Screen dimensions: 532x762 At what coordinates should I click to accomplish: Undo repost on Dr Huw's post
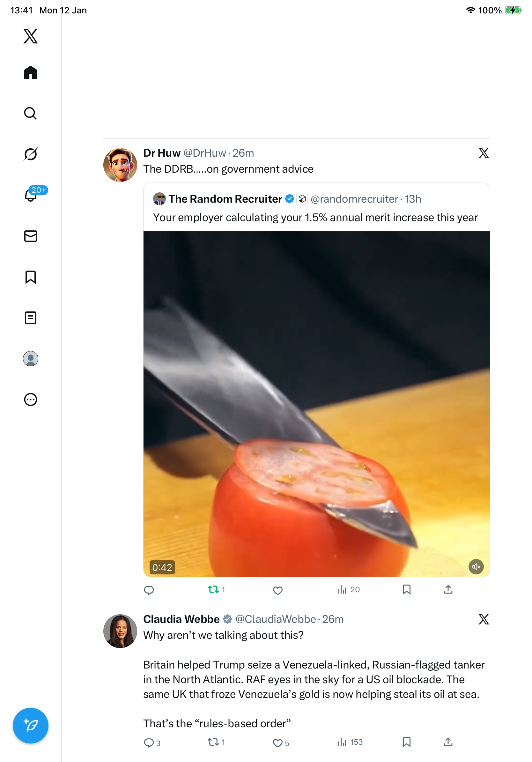click(x=213, y=589)
